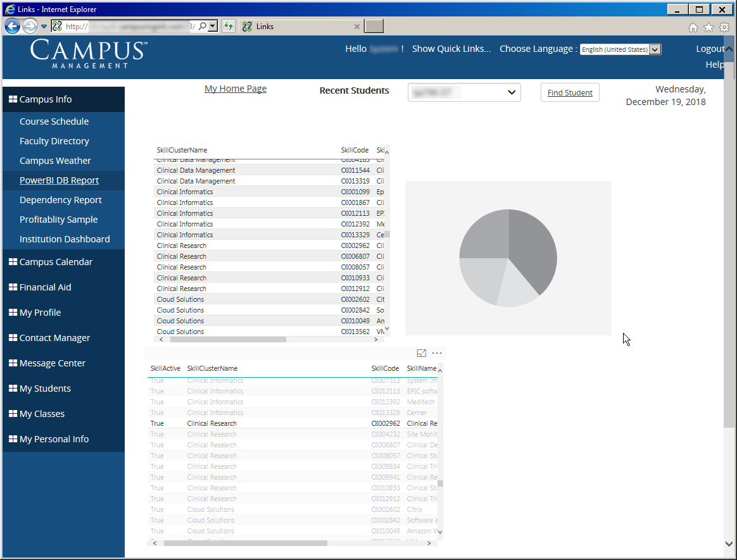Open the table visual in focus mode
This screenshot has height=560, width=737.
(422, 353)
